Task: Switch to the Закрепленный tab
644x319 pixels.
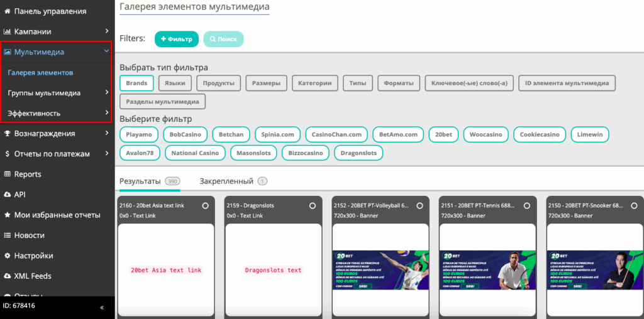Action: pyautogui.click(x=233, y=181)
